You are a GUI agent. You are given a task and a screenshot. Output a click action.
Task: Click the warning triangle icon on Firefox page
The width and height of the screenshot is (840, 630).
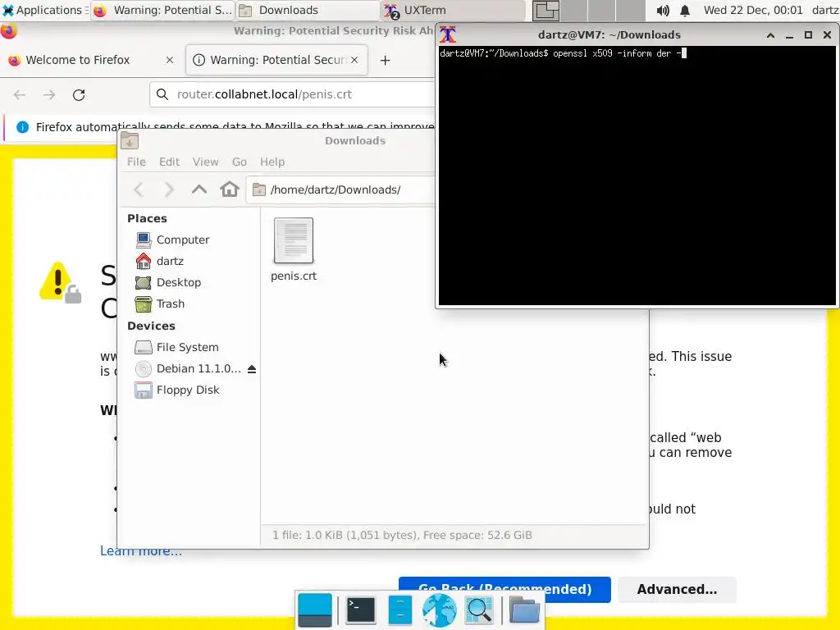pyautogui.click(x=60, y=283)
